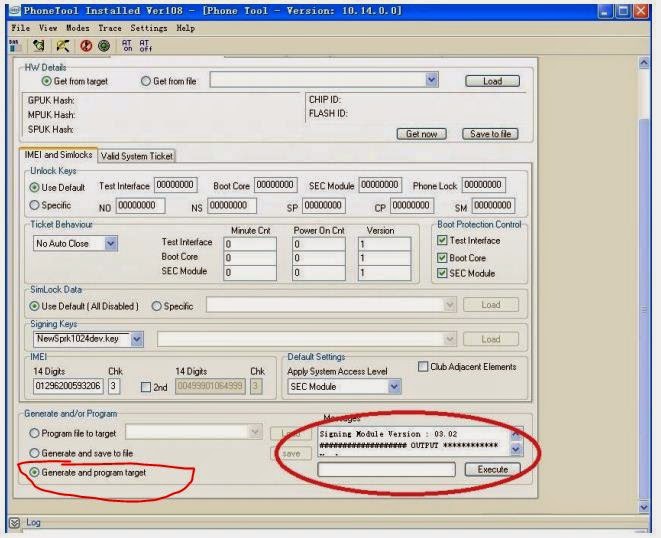The image size is (661, 538).
Task: Click the AT on toolbar icon
Action: (127, 46)
